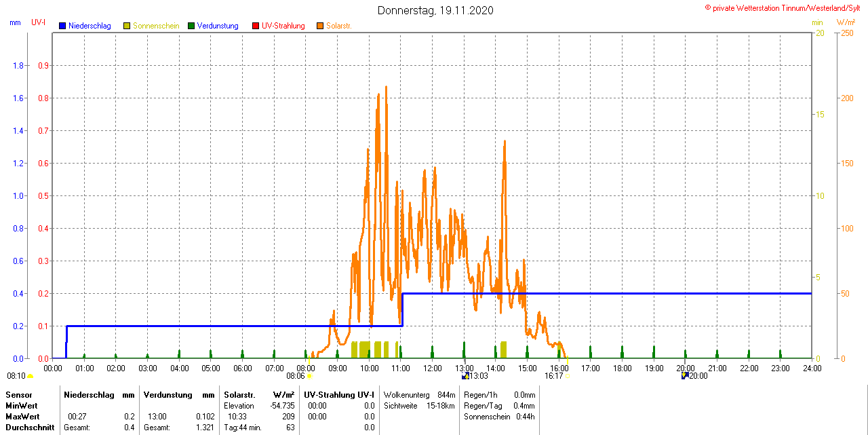This screenshot has height=435, width=868.
Task: Click the Durchschnitt row label
Action: point(30,428)
